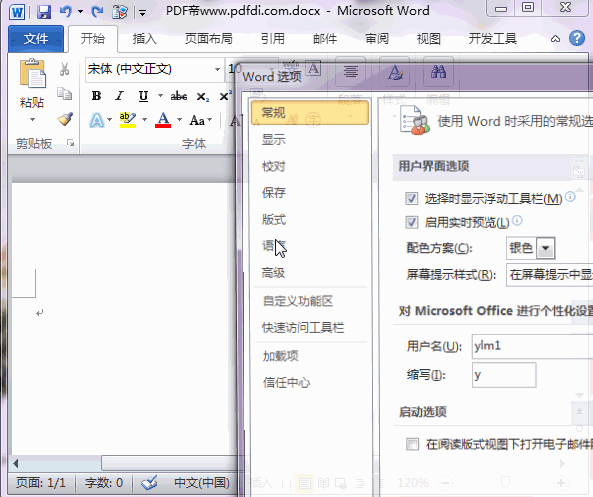Select 信任中心 in Word Options list
593x497 pixels.
pyautogui.click(x=286, y=382)
